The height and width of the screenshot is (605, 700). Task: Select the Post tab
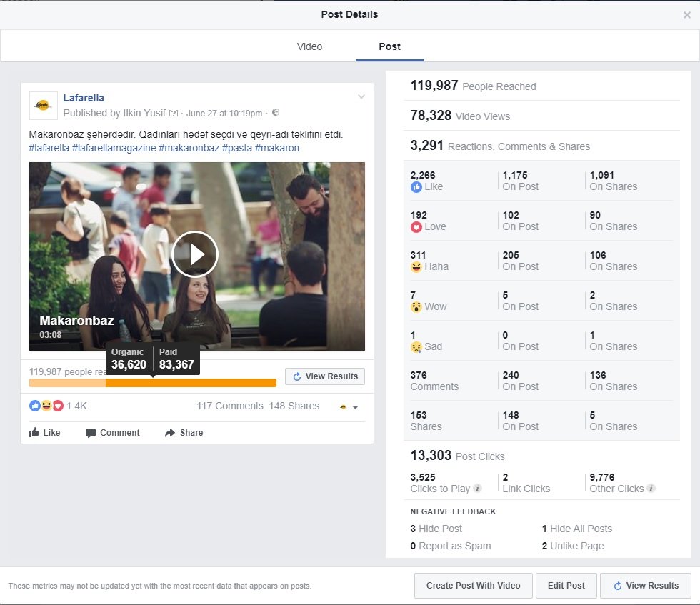389,46
